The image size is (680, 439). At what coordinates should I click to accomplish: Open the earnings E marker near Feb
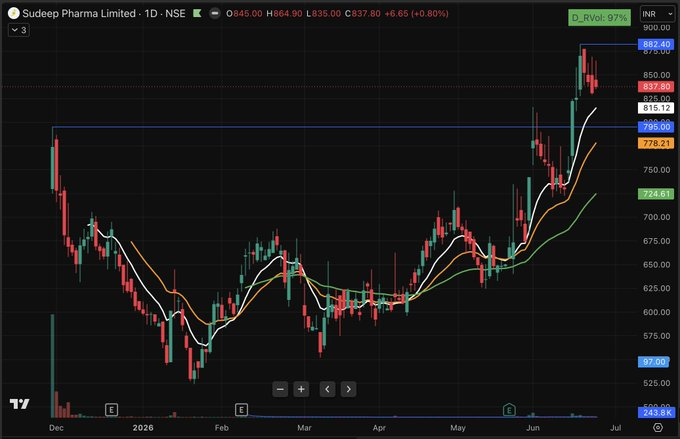242,410
